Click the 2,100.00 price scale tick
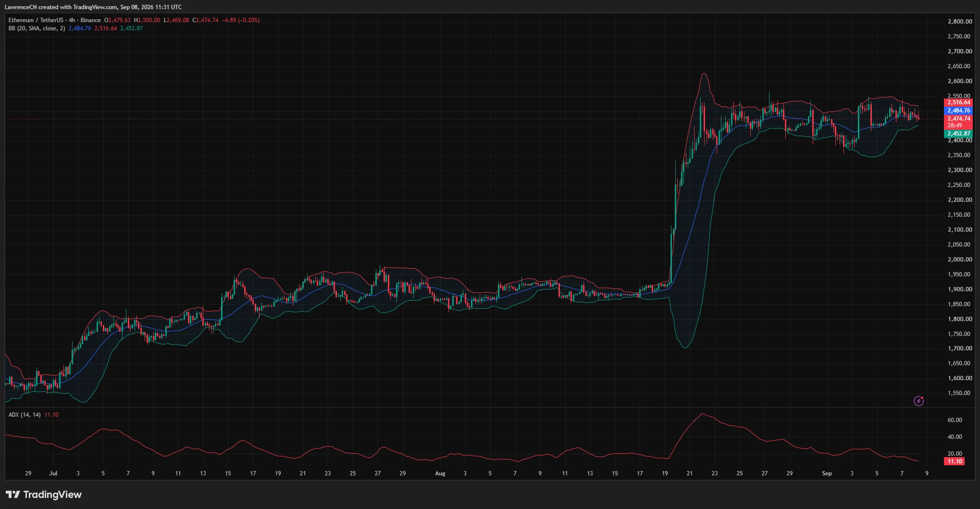Image resolution: width=980 pixels, height=509 pixels. click(x=960, y=230)
